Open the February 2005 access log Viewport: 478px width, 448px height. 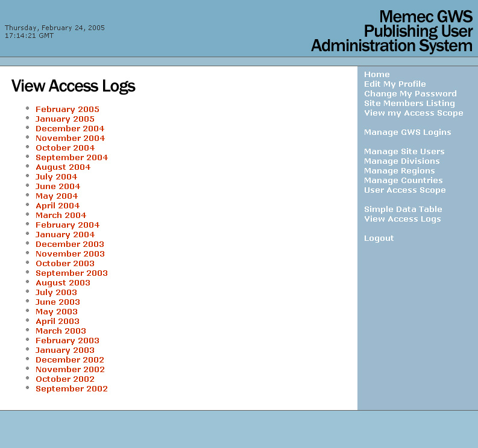(x=68, y=109)
